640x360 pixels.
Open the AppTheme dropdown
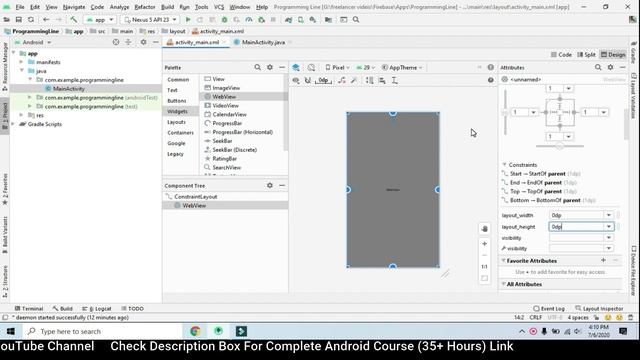402,67
